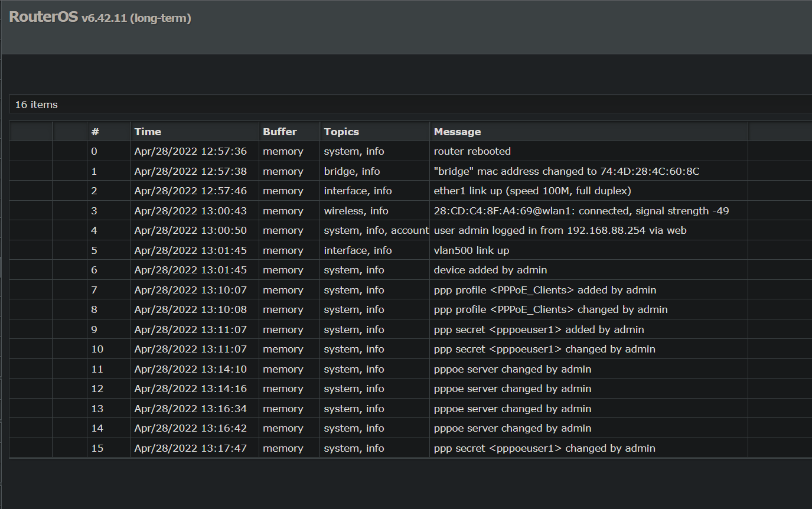Select 'ppp secret <pppoeuser1> added by admin'

(539, 329)
